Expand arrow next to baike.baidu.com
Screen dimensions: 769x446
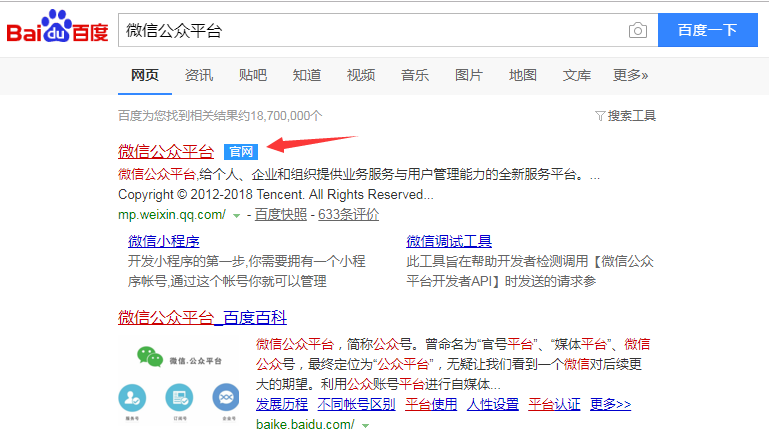coord(365,425)
